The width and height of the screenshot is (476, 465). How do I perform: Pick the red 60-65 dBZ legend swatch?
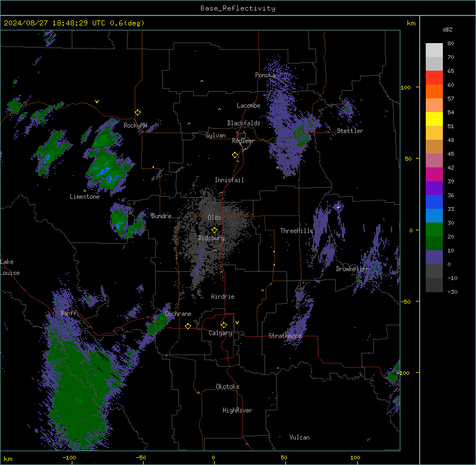[434, 77]
